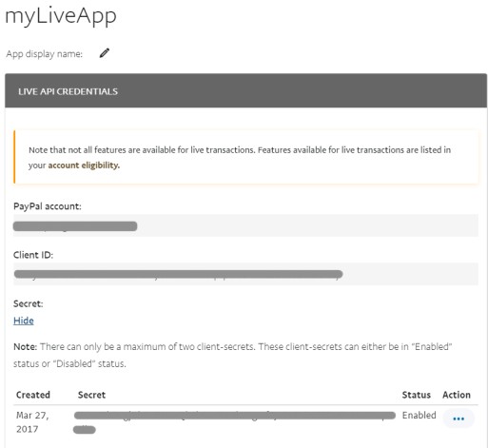
Task: Click the Secret column header
Action: 91,395
